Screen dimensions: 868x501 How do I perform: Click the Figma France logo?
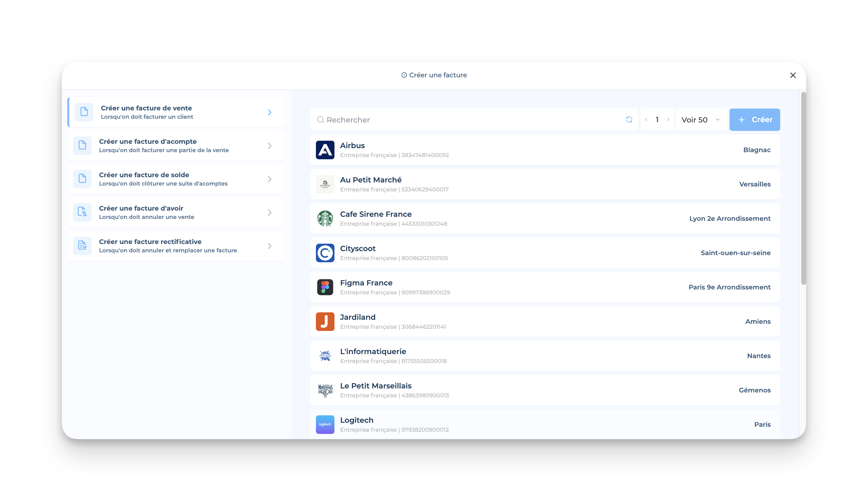tap(325, 287)
